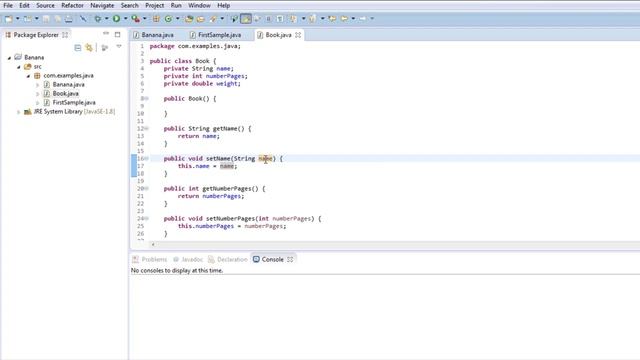Screen dimensions: 640x360
Task: Open the Navigate menu
Action: (102, 5)
